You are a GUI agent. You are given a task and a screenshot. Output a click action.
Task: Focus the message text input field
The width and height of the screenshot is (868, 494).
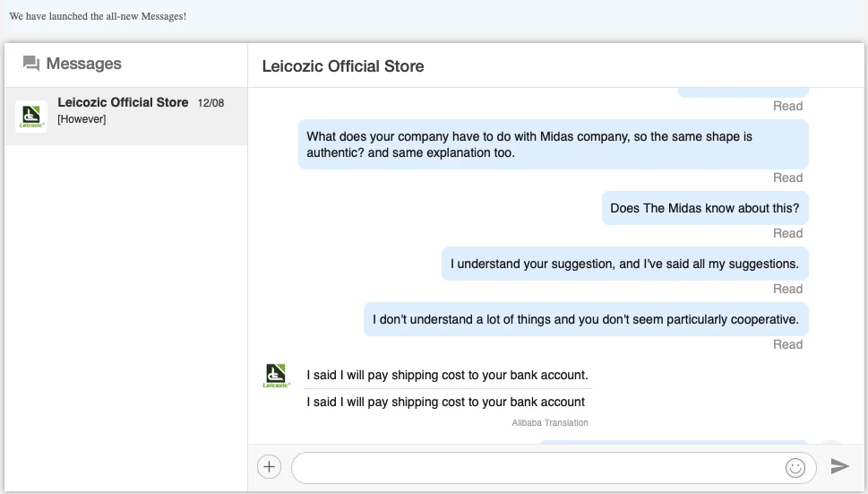537,467
